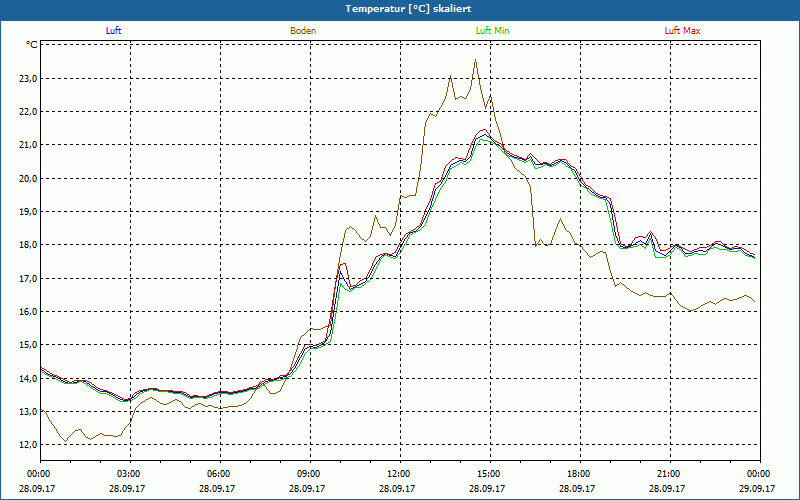Click the Luft Max curve peak near 15:00
Image resolution: width=800 pixels, height=500 pixels.
tap(484, 130)
